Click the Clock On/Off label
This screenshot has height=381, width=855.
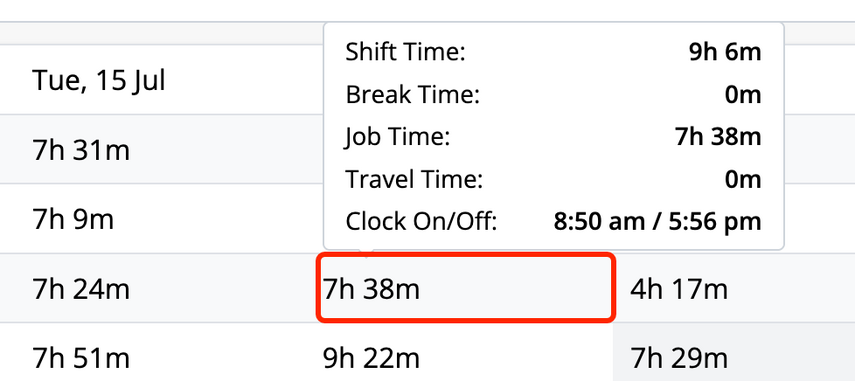pos(422,222)
